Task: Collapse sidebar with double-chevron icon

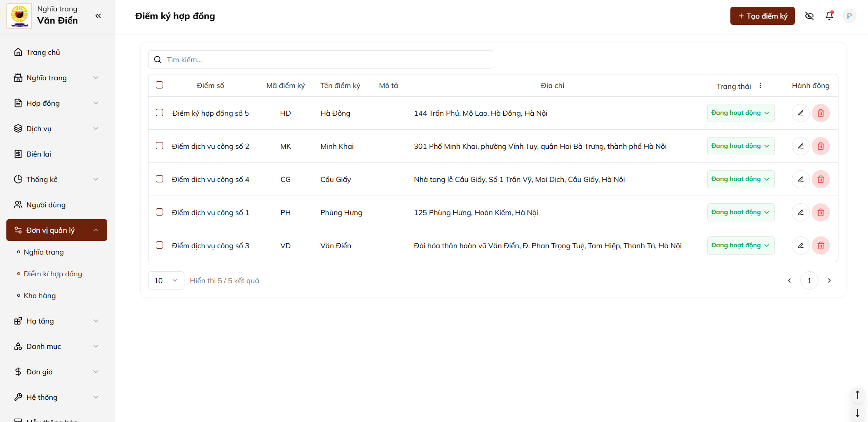Action: pos(98,16)
